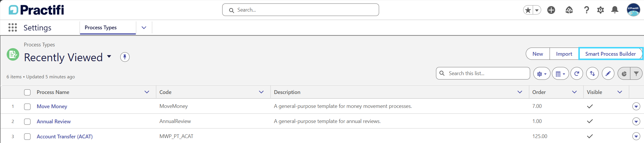Toggle the select-all header checkbox

(x=27, y=92)
